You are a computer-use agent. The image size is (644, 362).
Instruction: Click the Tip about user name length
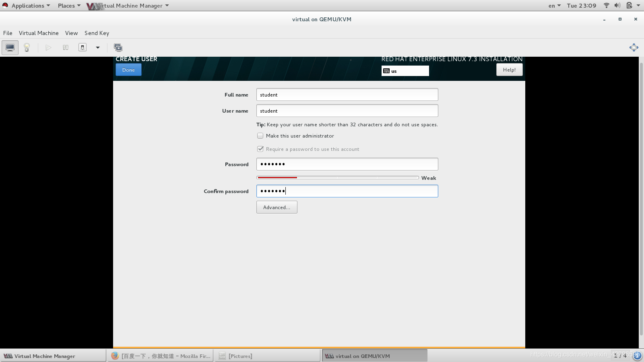347,125
